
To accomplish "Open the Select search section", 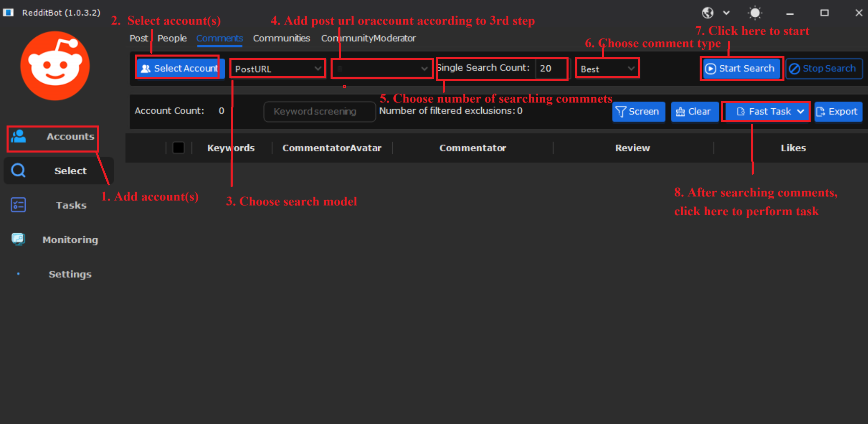I will 59,171.
